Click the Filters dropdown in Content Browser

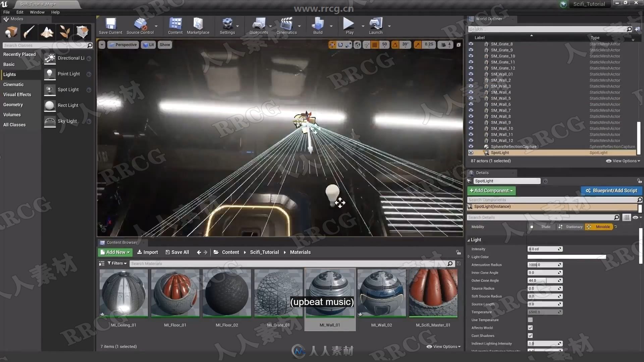click(x=116, y=263)
